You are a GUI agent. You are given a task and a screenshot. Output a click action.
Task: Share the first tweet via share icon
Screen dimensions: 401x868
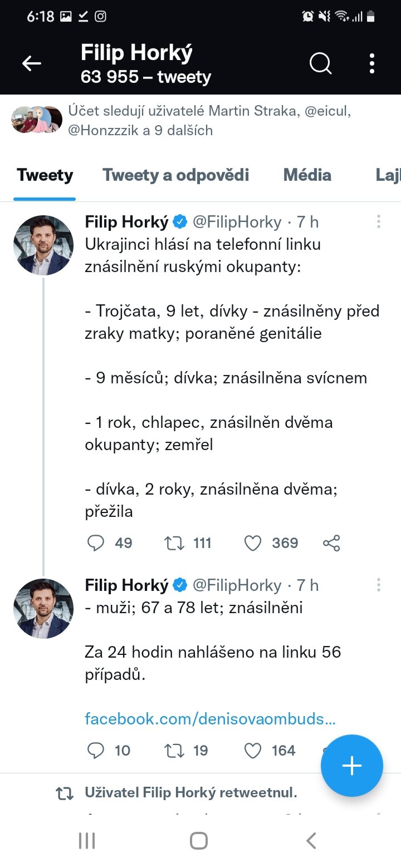[331, 543]
